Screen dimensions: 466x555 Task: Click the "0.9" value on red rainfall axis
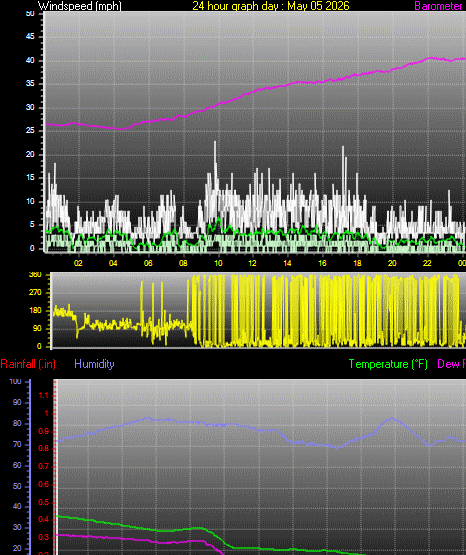coord(44,432)
